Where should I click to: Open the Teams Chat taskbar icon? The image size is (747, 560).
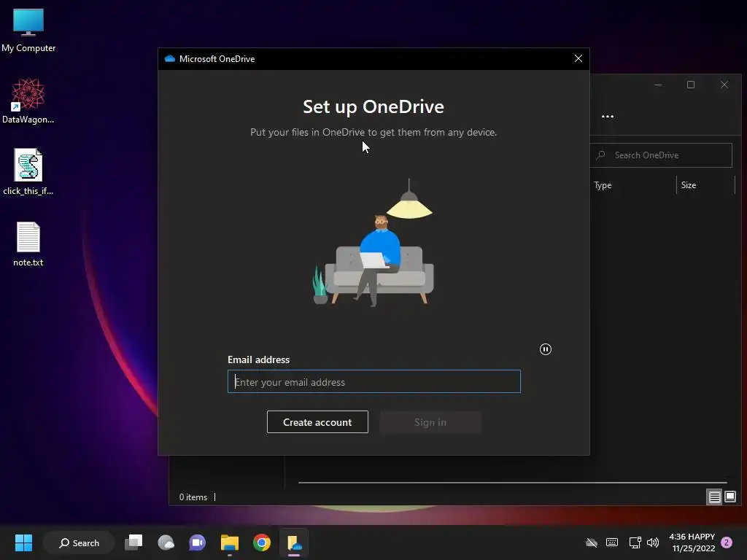tap(197, 542)
